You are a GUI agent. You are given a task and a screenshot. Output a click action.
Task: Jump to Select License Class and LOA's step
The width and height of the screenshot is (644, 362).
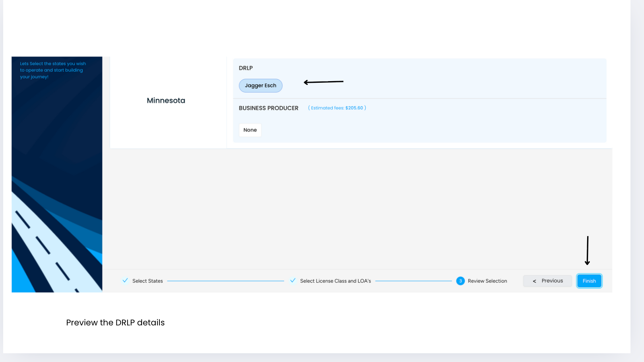(335, 281)
